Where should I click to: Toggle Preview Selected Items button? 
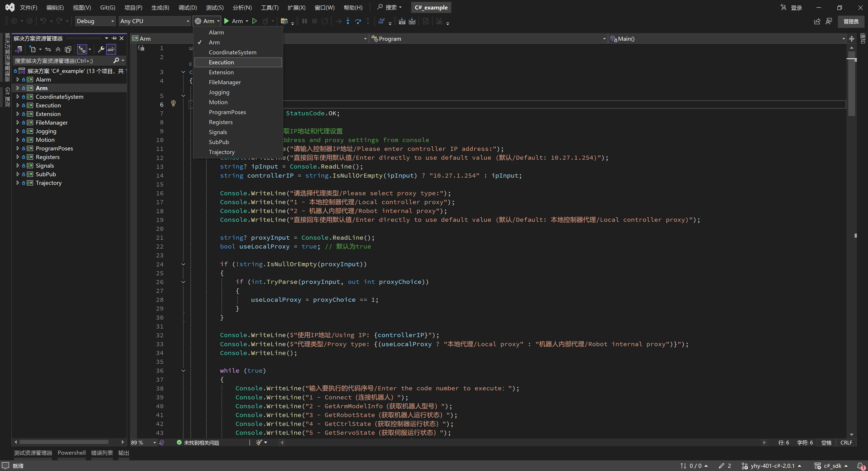pyautogui.click(x=111, y=49)
